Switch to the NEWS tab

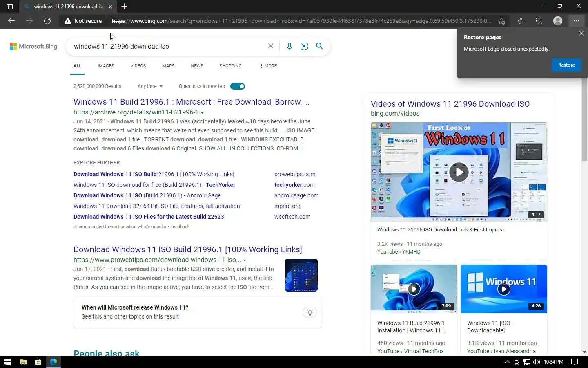click(197, 66)
